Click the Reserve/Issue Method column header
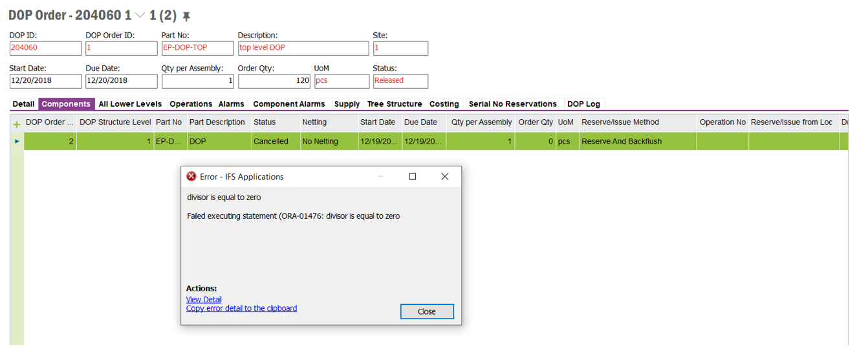This screenshot has height=358, width=868. point(638,122)
